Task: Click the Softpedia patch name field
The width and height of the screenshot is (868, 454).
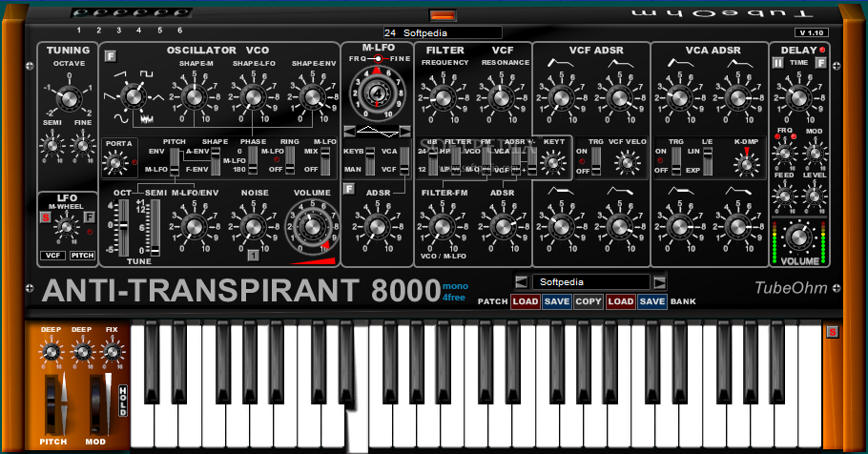Action: coord(590,281)
